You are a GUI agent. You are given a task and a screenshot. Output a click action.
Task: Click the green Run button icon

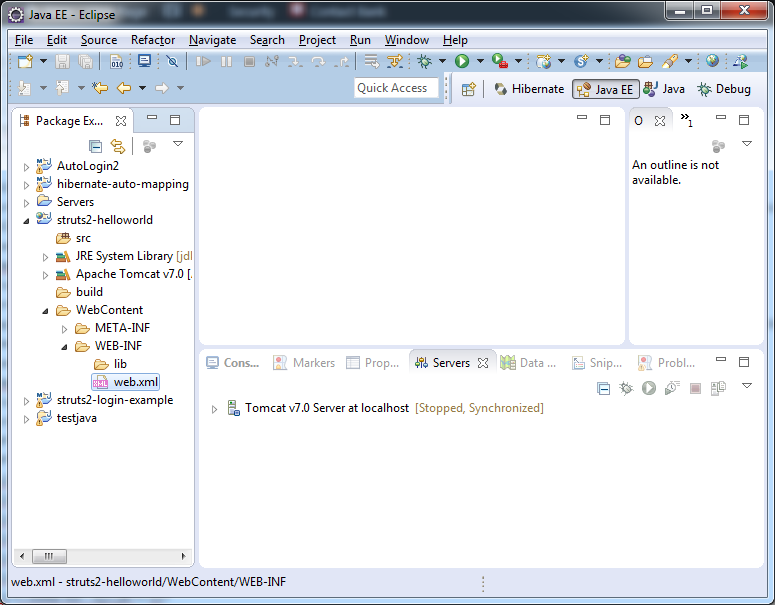[462, 61]
